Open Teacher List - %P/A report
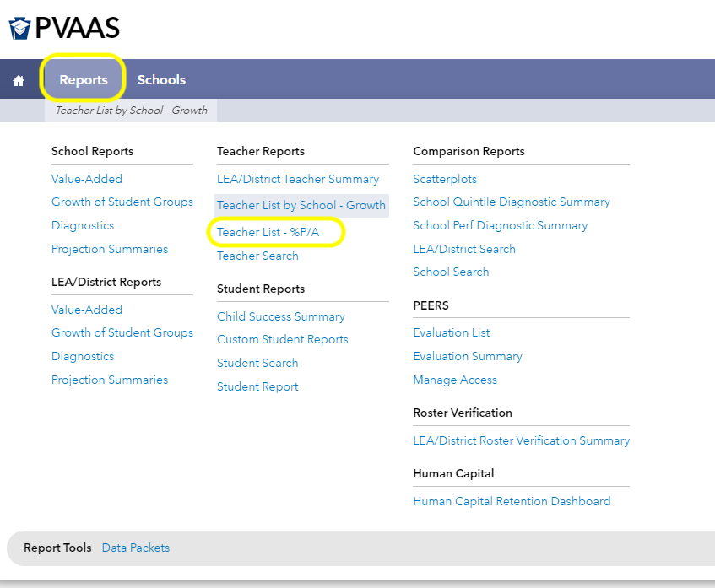The width and height of the screenshot is (715, 588). click(268, 233)
